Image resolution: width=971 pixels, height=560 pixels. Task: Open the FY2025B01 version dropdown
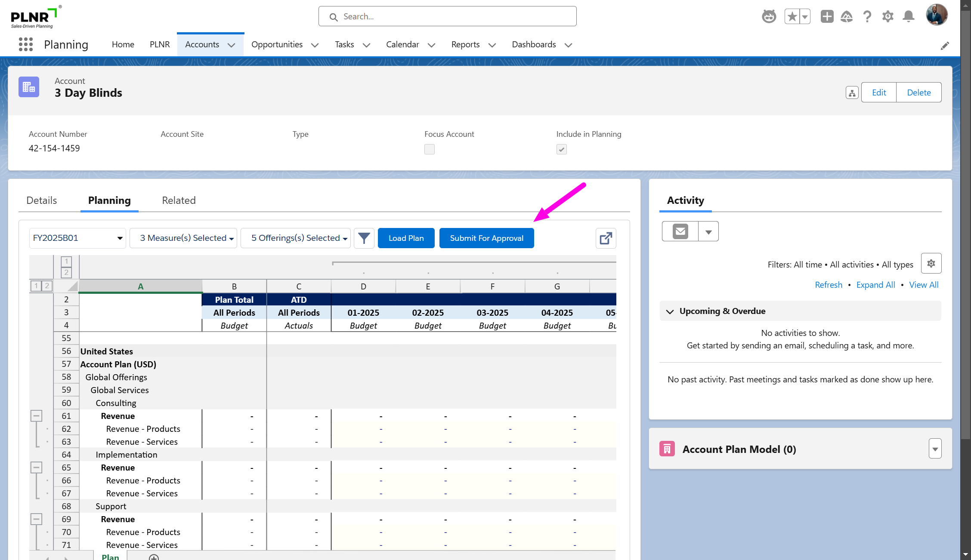(77, 238)
